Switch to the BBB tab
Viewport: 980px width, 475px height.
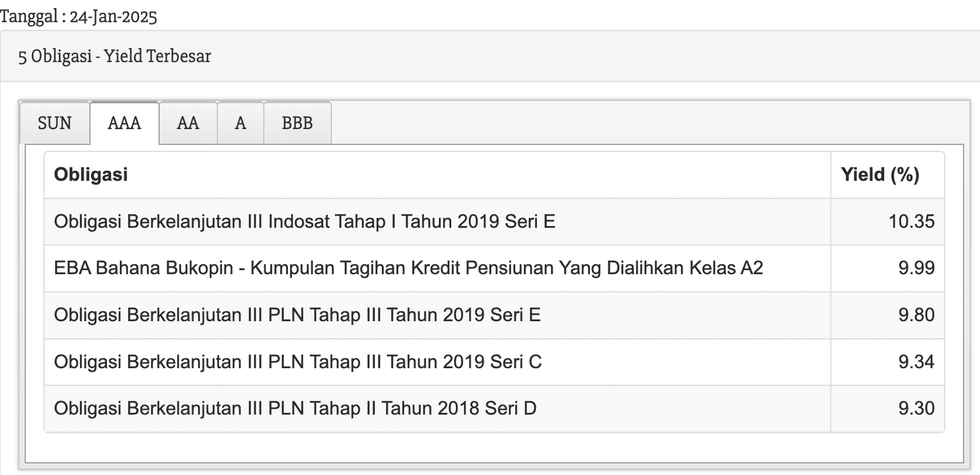[297, 123]
